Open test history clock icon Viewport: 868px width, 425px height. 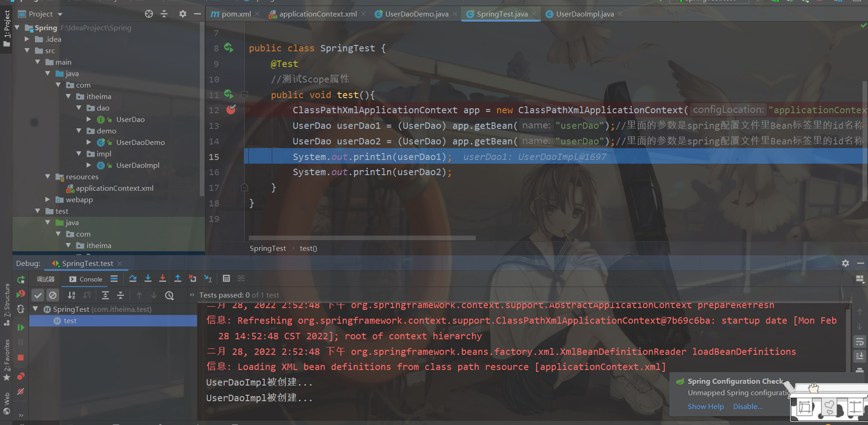(170, 295)
